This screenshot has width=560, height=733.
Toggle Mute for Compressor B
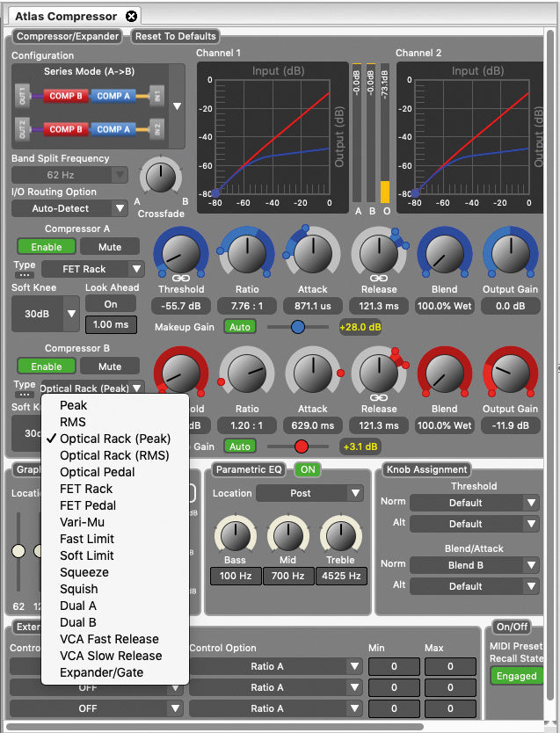coord(110,366)
